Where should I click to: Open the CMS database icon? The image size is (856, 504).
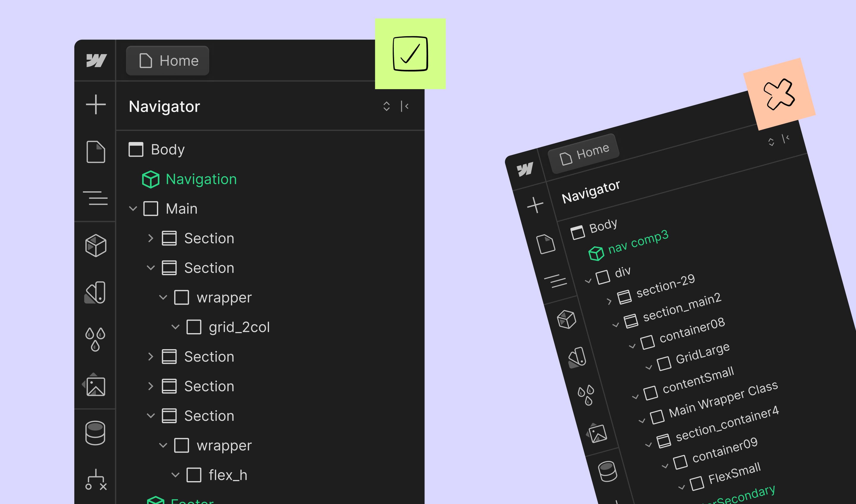click(95, 433)
